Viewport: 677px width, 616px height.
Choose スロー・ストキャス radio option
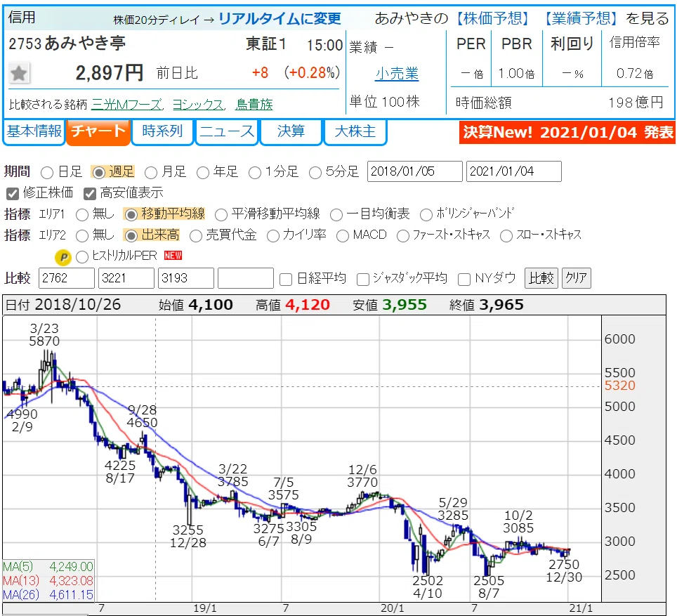[506, 236]
